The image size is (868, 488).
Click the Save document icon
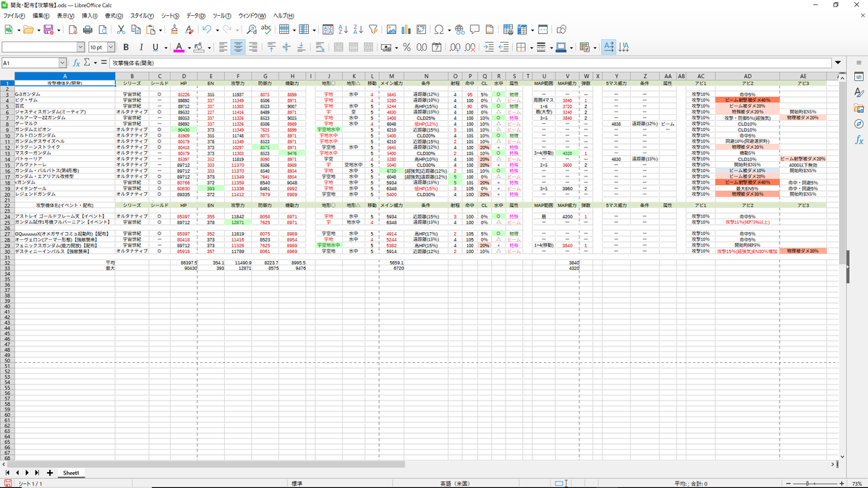[48, 30]
